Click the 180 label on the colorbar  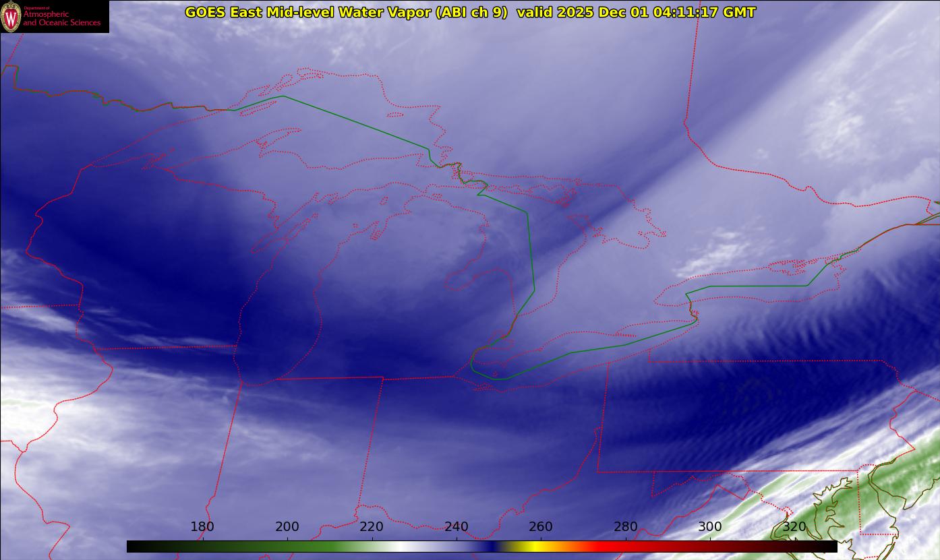[x=202, y=527]
